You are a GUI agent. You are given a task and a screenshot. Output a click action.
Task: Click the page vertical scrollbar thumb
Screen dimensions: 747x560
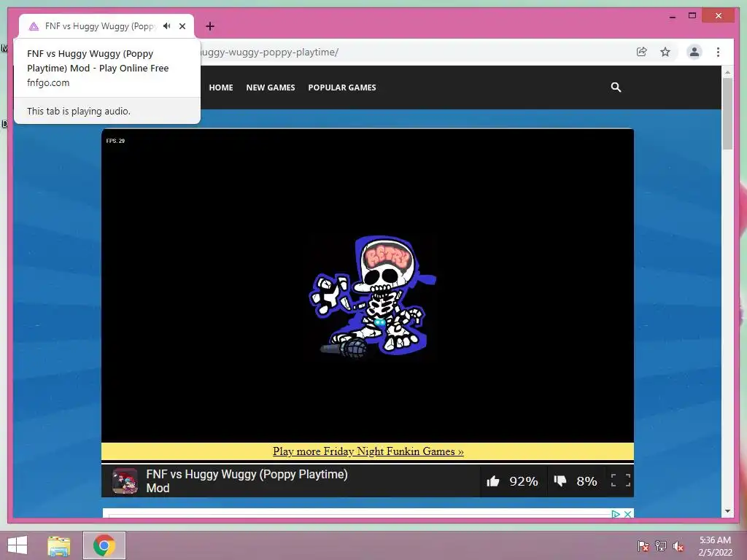(727, 113)
